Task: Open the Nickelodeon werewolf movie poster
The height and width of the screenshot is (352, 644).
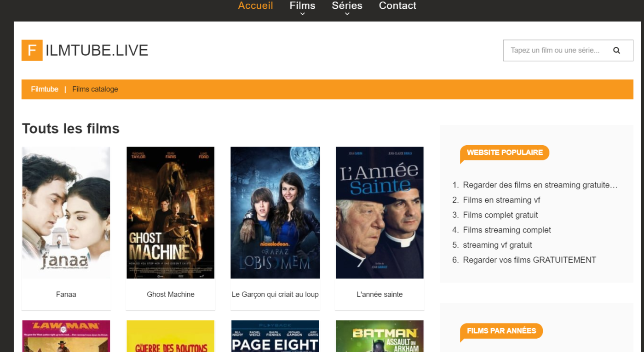Action: coord(275,213)
